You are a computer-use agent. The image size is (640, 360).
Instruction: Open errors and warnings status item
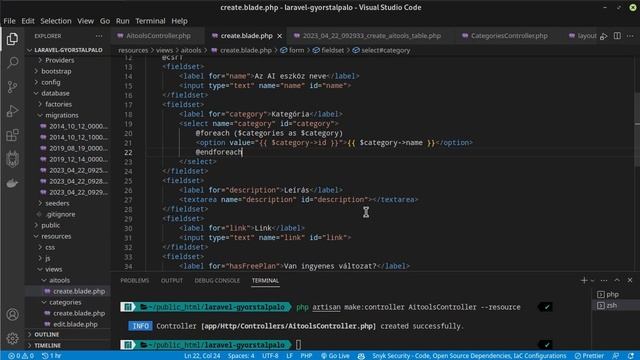point(21,356)
